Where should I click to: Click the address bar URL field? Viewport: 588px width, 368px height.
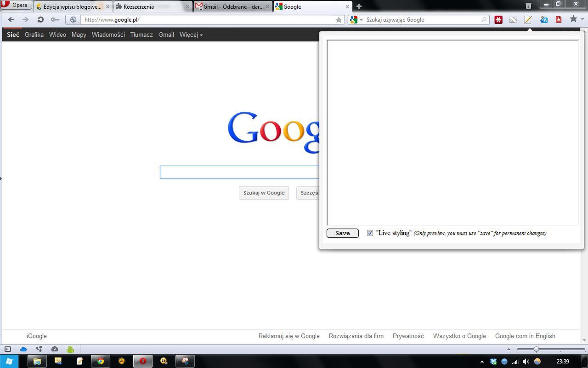tap(208, 20)
